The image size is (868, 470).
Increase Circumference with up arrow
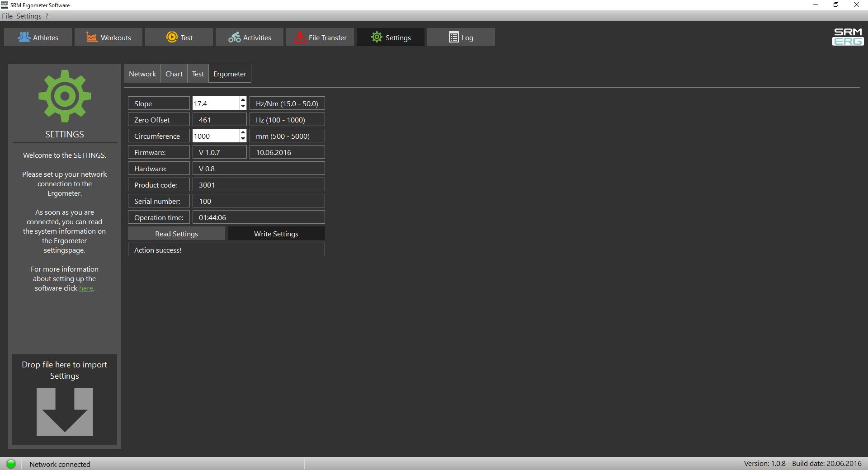243,132
